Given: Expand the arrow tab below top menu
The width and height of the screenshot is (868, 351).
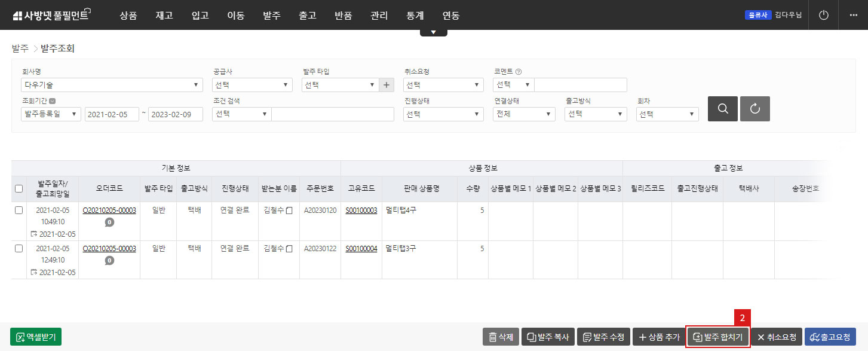Looking at the screenshot, I should click(x=433, y=32).
